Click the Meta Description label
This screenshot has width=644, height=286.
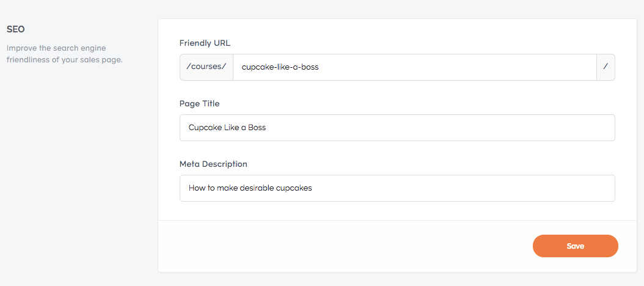click(213, 164)
